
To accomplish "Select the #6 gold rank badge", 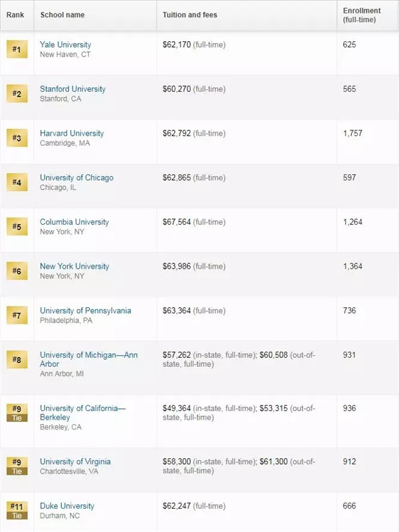I will point(17,271).
